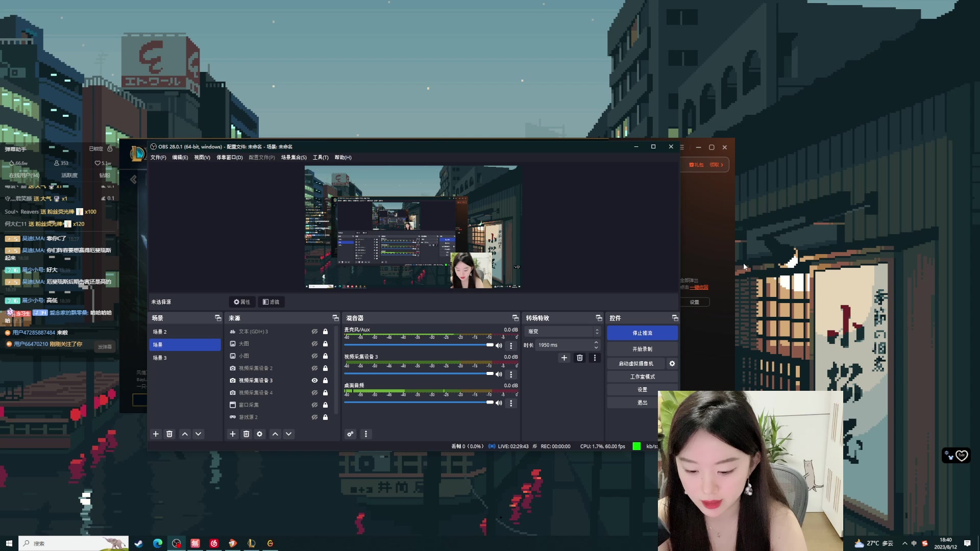Open mixer panel options three-dot menu
The image size is (980, 551).
(365, 434)
